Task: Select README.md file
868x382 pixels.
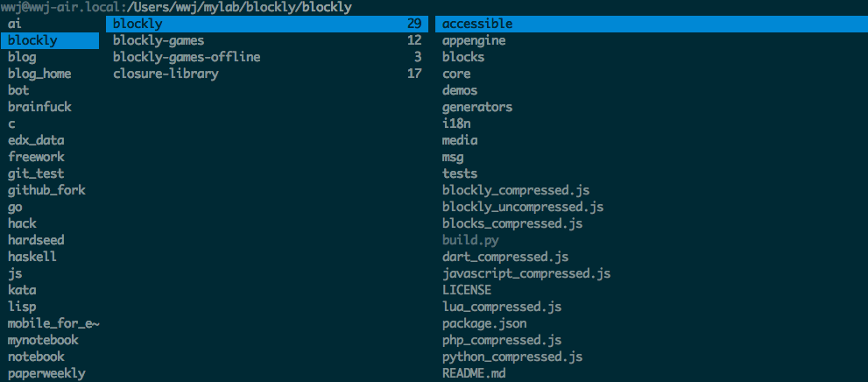Action: [474, 373]
